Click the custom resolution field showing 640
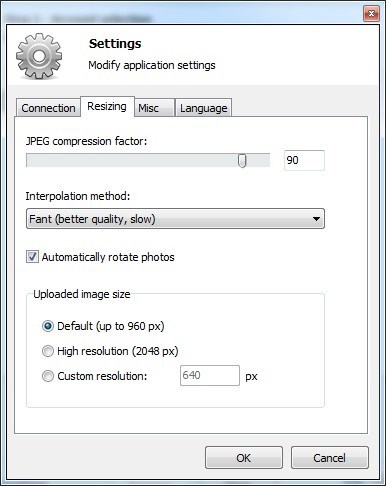This screenshot has height=486, width=386. coord(210,376)
